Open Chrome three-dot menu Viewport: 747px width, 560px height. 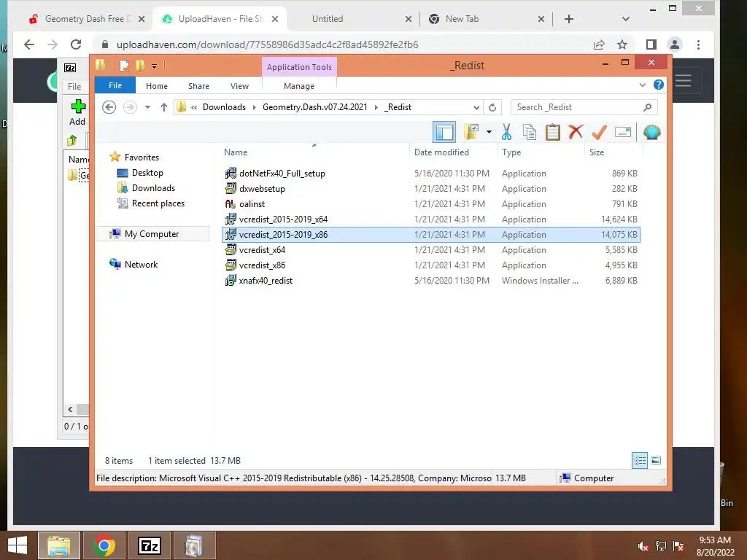[698, 44]
